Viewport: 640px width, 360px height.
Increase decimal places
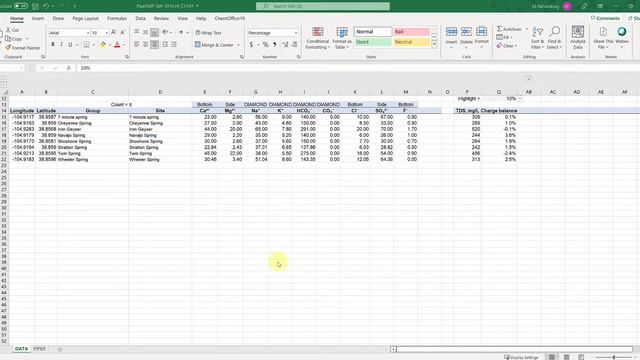(x=285, y=44)
